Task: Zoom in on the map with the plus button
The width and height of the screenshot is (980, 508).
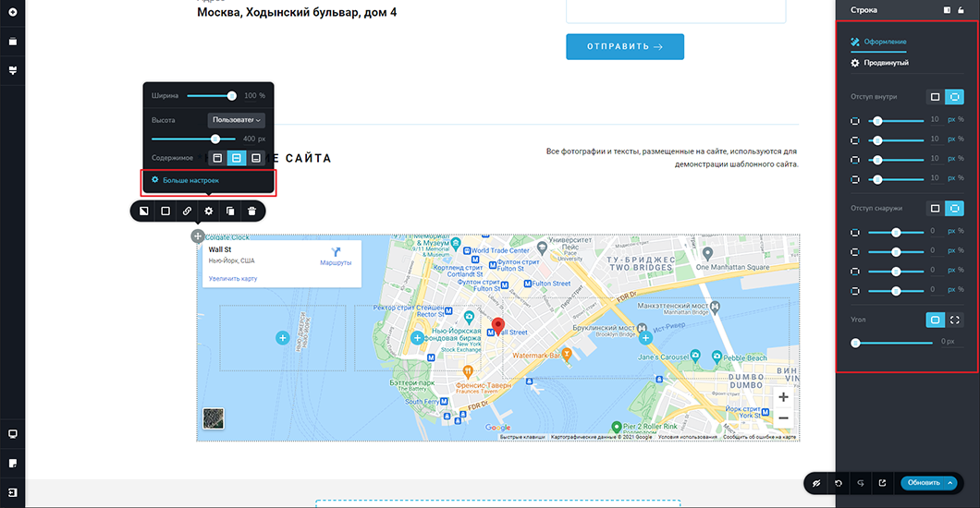Action: point(783,397)
